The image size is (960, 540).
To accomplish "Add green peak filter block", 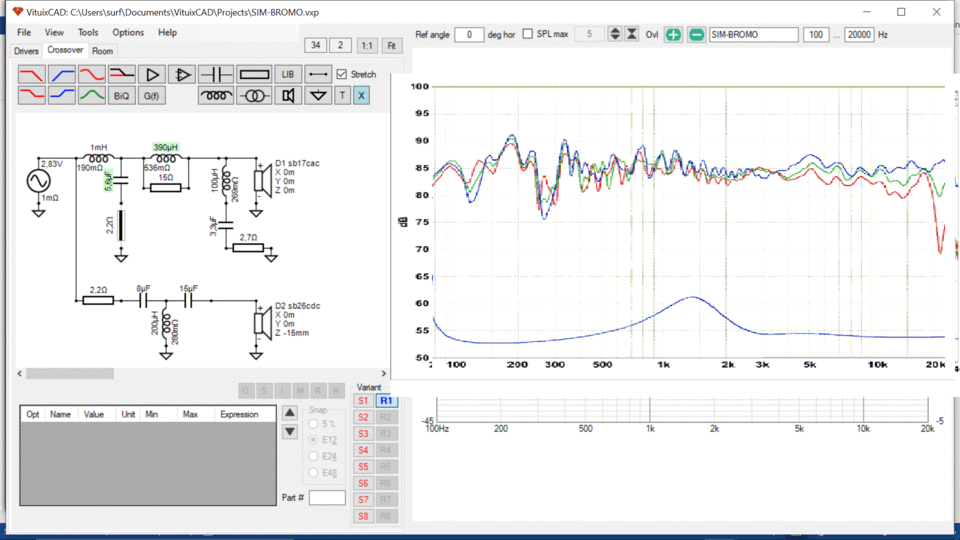I will click(x=91, y=96).
